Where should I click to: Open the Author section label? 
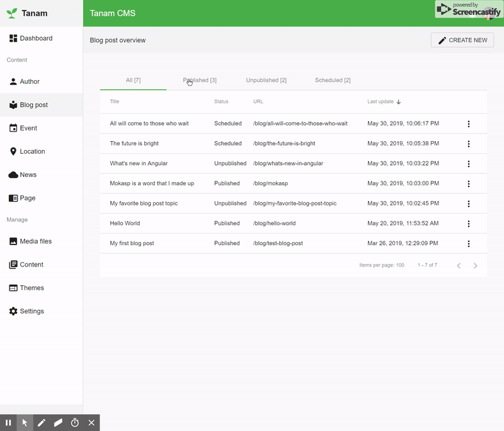[x=30, y=82]
